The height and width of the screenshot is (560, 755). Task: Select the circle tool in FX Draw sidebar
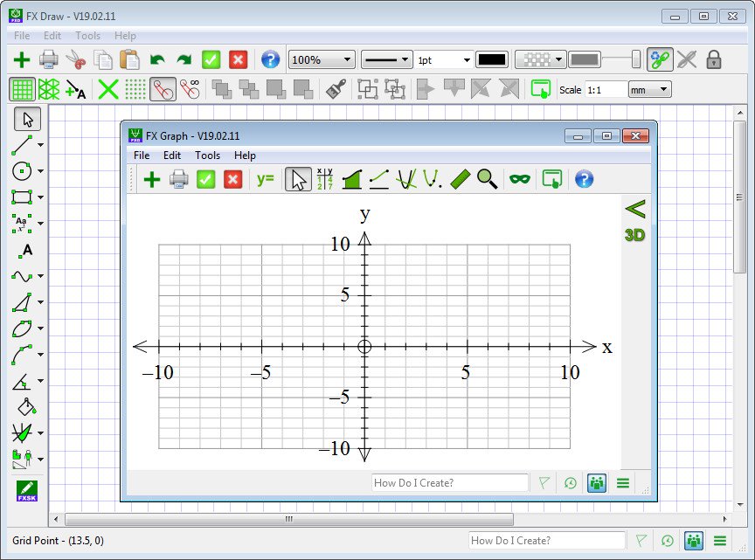22,171
